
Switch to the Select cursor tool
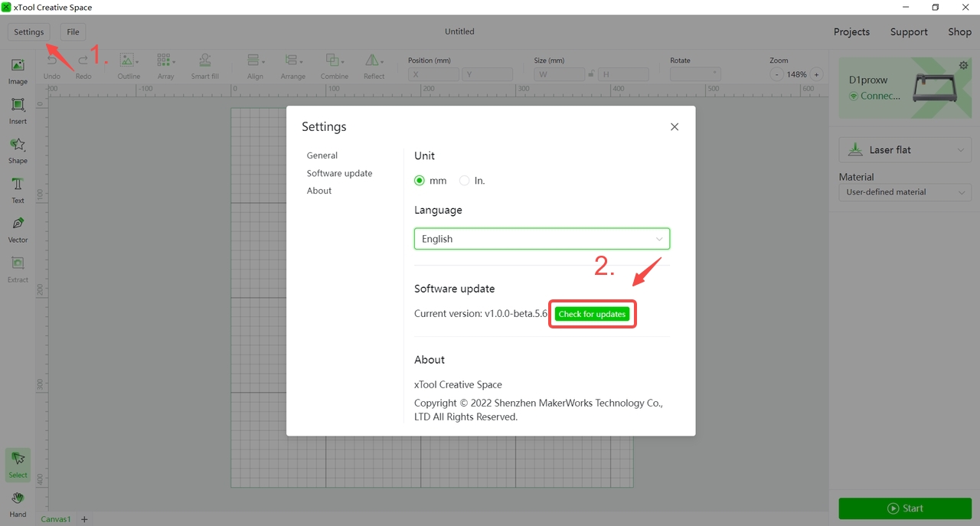point(18,464)
